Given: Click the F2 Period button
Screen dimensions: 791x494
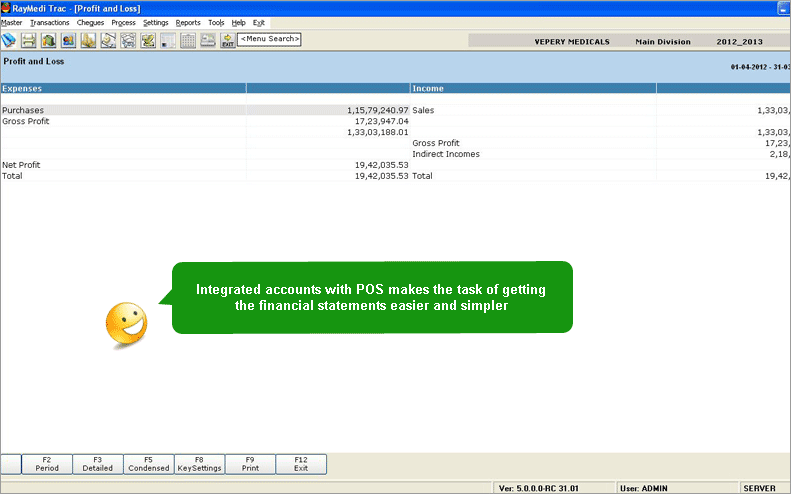Looking at the screenshot, I should 47,464.
